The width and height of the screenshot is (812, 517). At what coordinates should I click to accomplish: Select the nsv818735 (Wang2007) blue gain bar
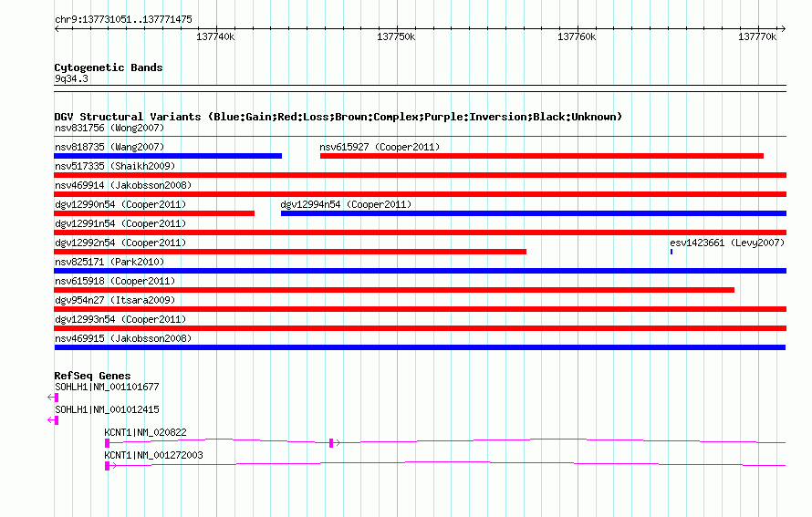[x=168, y=156]
